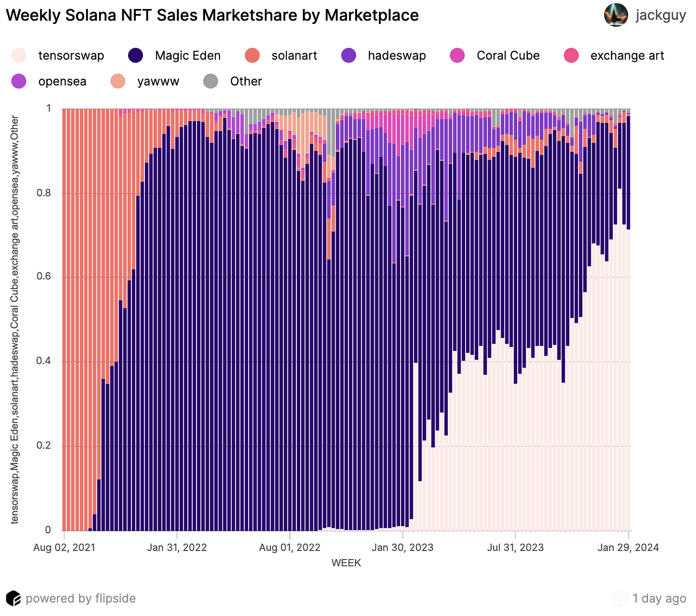
Task: Click the Jan 30, 2023 axis label
Action: 402,548
